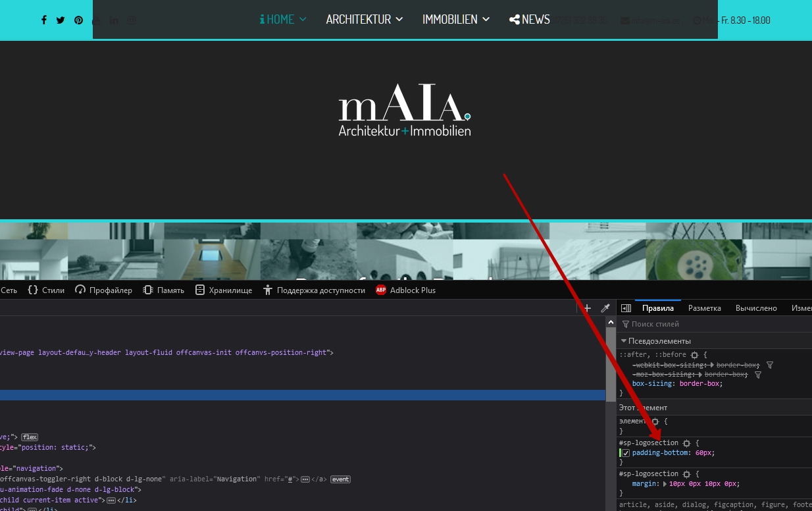Screen dimensions: 812x511
Task: Open the Память devtools tab
Action: (x=163, y=290)
